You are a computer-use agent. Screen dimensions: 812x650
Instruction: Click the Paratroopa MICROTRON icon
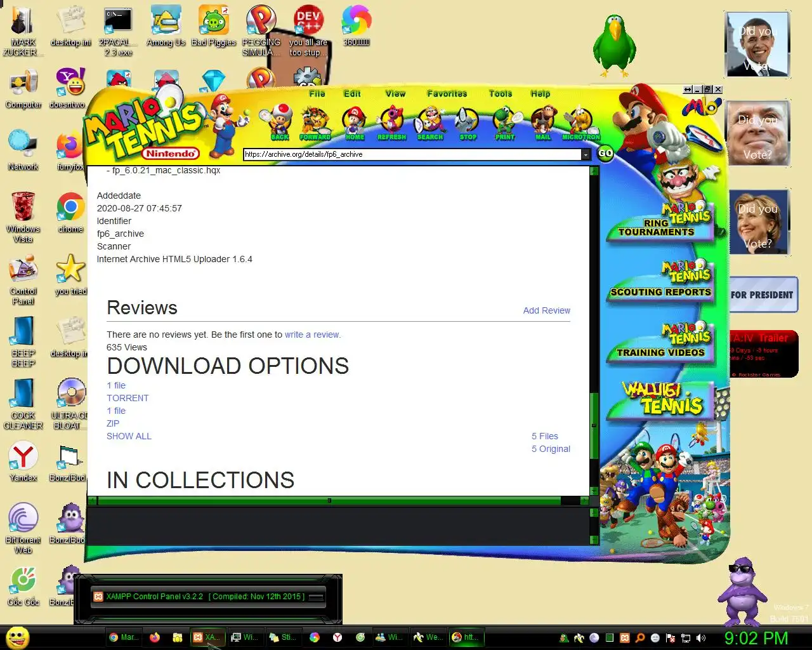point(581,123)
